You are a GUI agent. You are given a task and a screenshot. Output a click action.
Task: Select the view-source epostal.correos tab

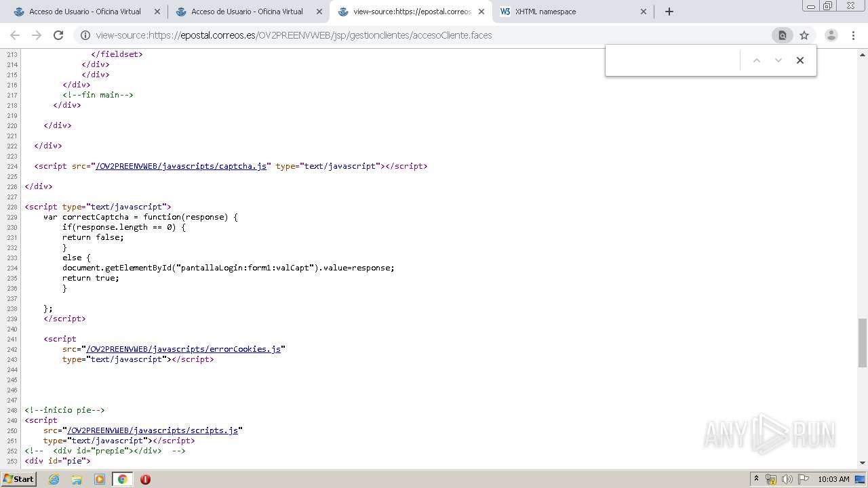(x=410, y=12)
